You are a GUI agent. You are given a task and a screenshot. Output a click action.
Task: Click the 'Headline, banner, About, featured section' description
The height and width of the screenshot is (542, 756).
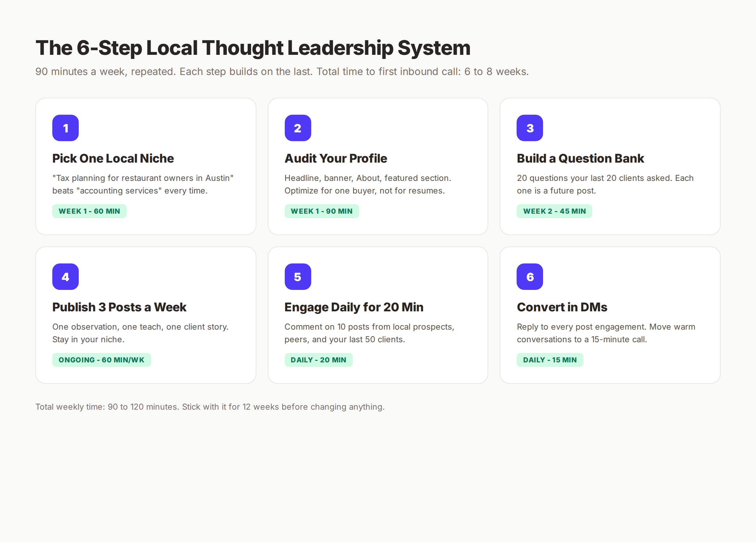tap(368, 184)
